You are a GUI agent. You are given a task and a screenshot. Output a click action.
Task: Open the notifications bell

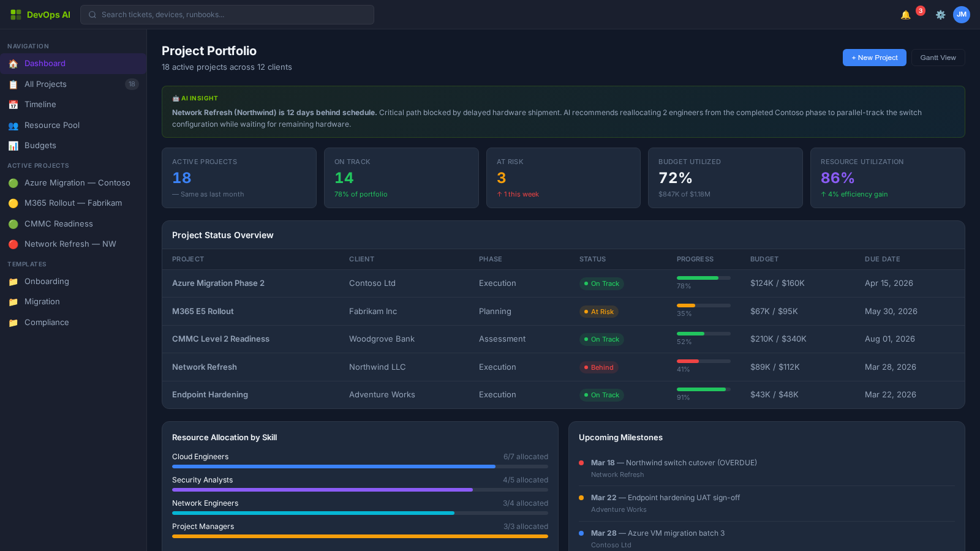905,14
